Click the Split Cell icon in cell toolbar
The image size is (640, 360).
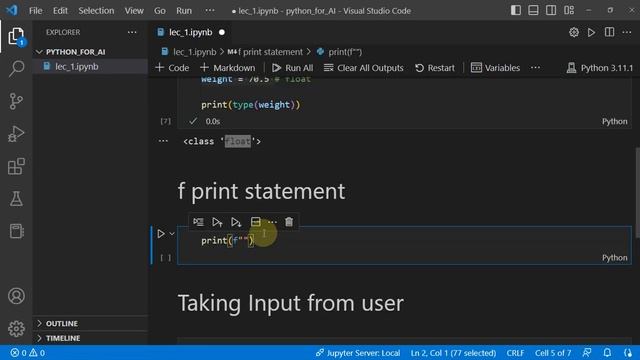point(256,222)
